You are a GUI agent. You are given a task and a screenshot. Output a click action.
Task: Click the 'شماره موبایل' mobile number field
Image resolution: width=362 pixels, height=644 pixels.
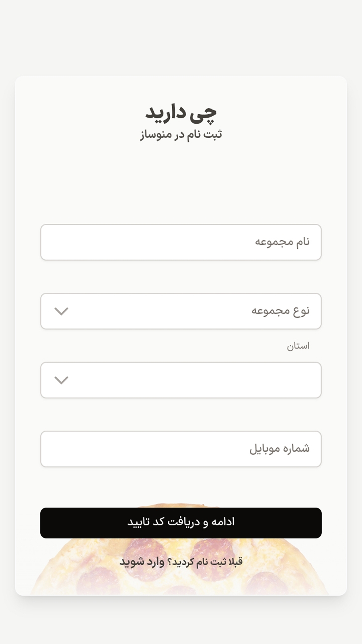coord(181,449)
